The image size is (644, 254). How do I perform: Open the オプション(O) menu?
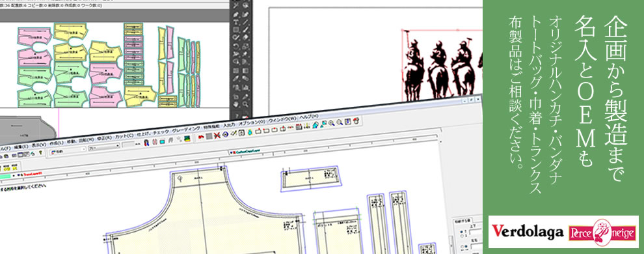point(252,122)
